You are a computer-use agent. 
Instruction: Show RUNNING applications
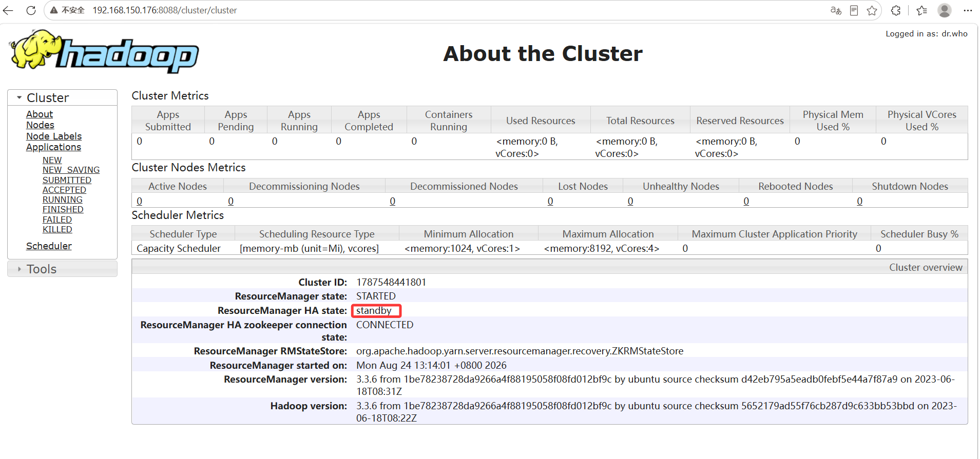point(62,199)
